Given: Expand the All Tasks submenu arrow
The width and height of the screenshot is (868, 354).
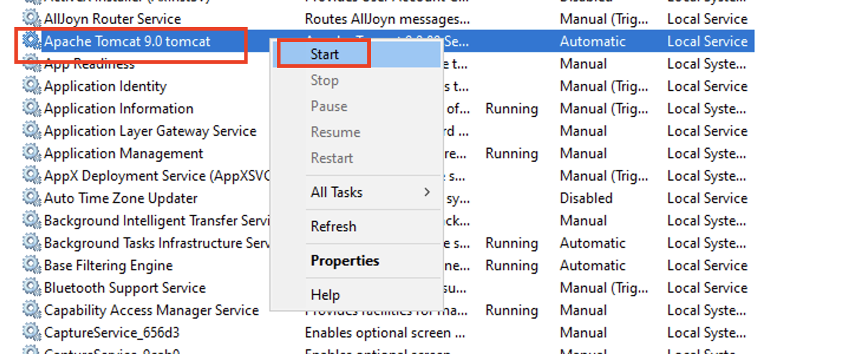Looking at the screenshot, I should pos(427,192).
